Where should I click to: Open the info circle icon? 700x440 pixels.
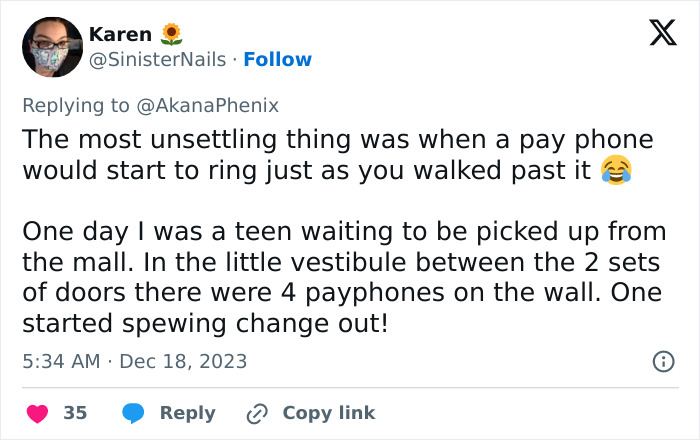[662, 362]
